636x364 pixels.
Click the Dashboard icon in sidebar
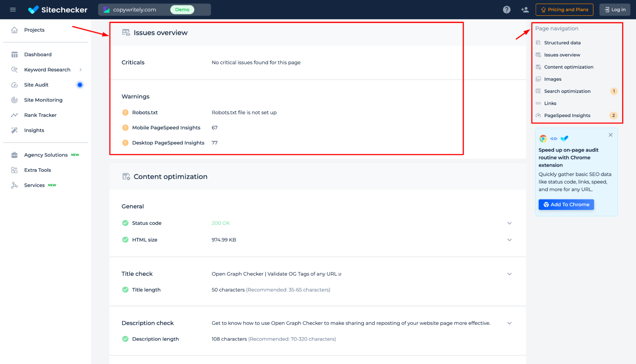coord(14,55)
